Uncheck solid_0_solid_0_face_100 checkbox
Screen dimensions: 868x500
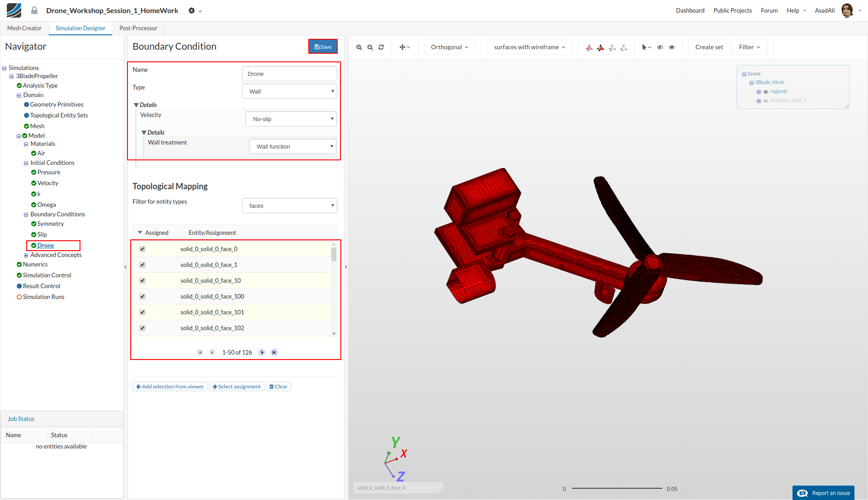pos(142,296)
